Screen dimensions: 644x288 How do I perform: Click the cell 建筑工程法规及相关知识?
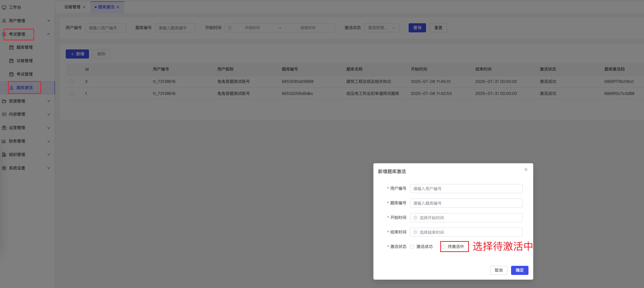pyautogui.click(x=369, y=82)
